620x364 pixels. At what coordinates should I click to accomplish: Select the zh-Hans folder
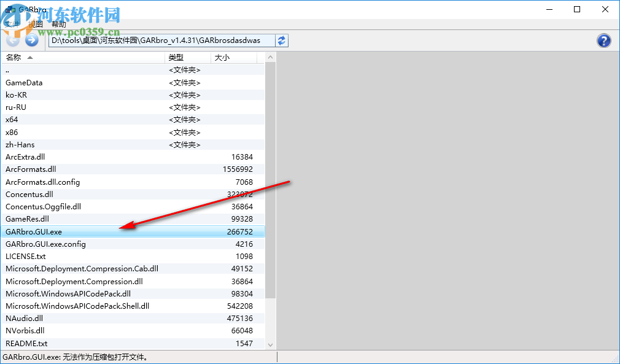tap(133, 144)
